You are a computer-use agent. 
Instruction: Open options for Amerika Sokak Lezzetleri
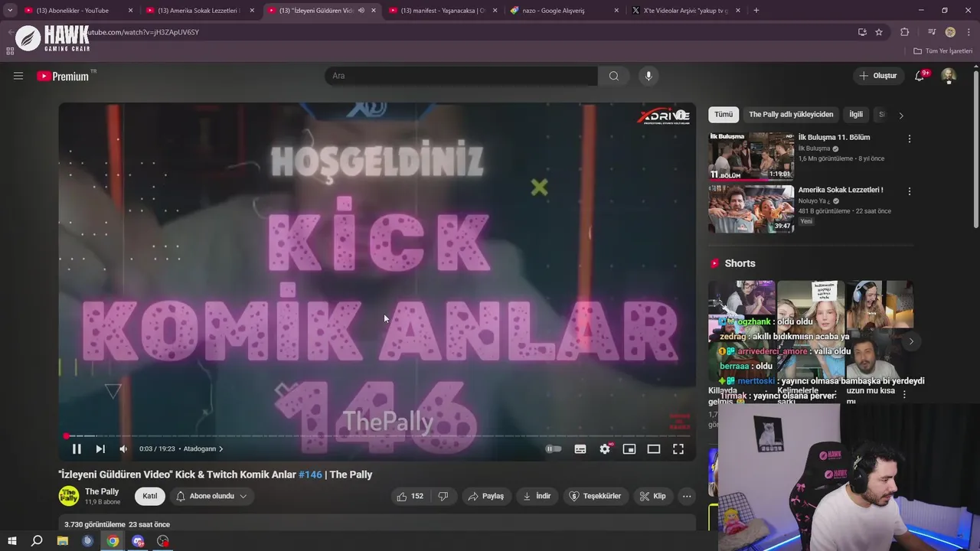(x=910, y=191)
